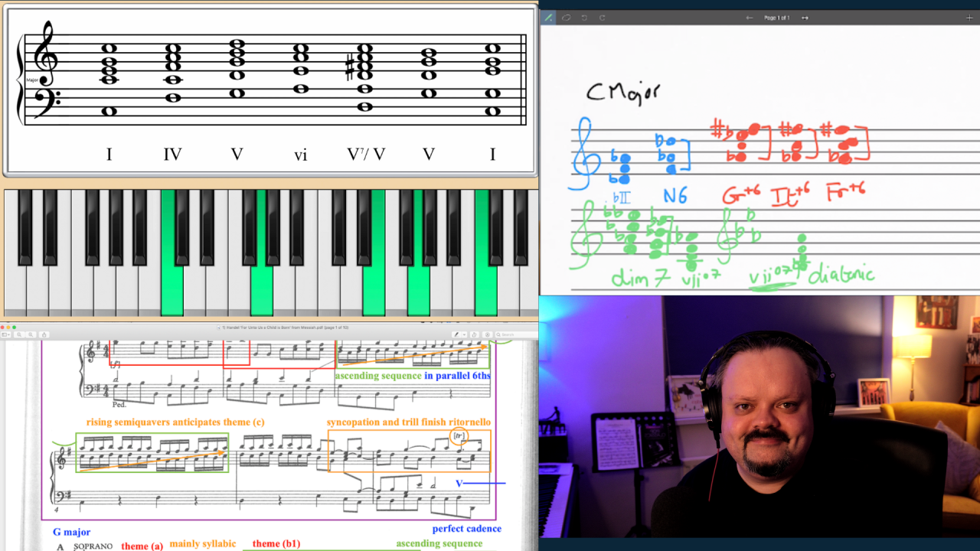980x551 pixels.
Task: Click the 'perfect cadence' annotation
Action: click(x=467, y=529)
